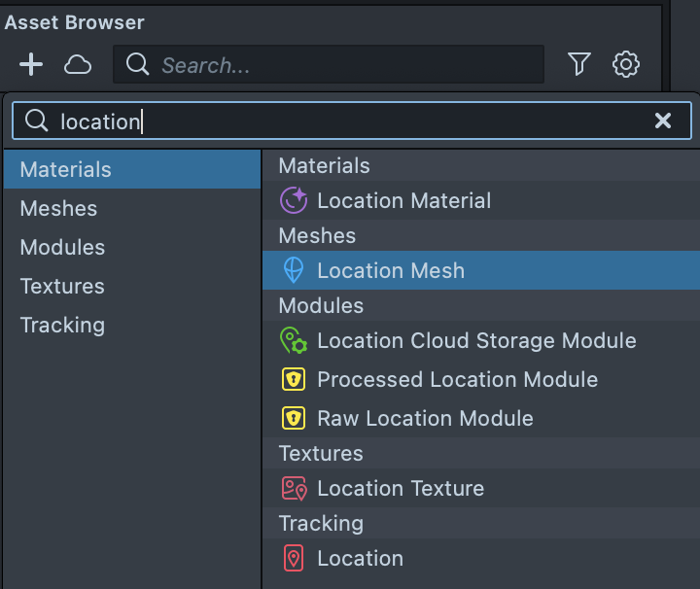Click the Location Mesh icon

[x=294, y=271]
